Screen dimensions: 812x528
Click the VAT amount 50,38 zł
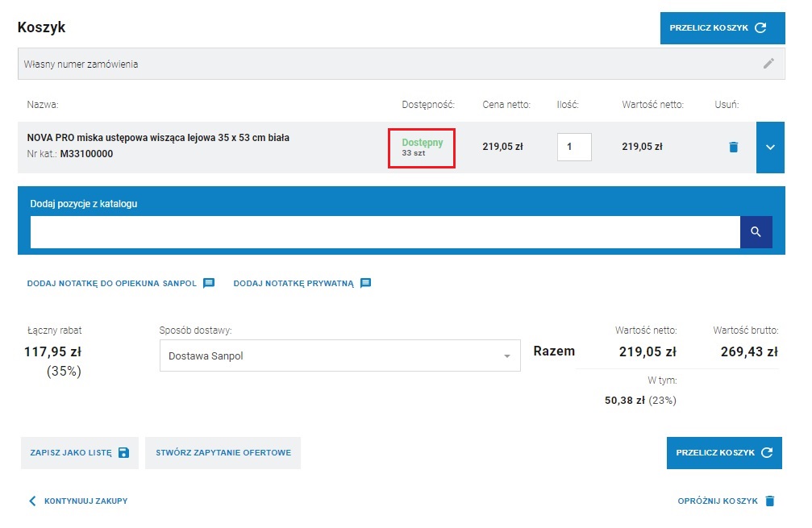pyautogui.click(x=625, y=401)
